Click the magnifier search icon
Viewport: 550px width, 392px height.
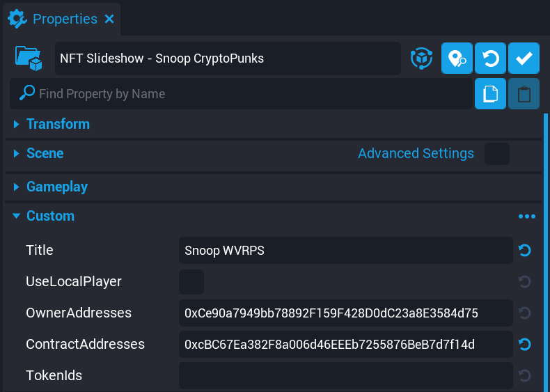(x=27, y=93)
